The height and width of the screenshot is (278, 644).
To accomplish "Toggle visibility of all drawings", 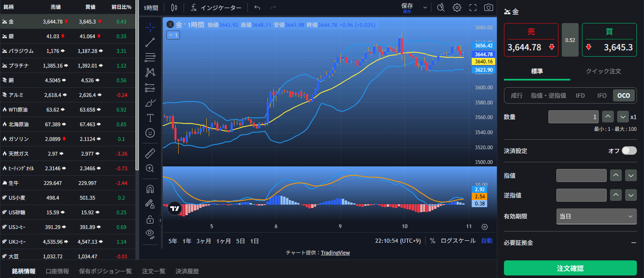I will pos(150,234).
